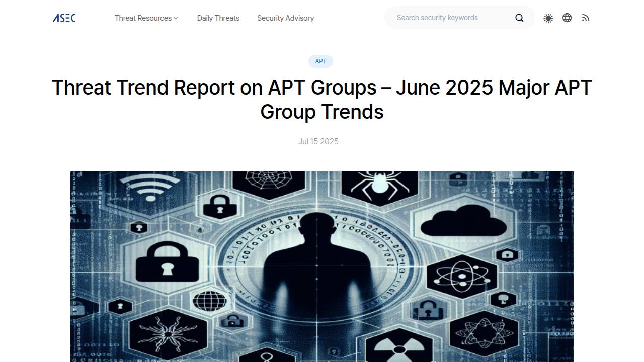Click the article title heading
Viewport: 644px width, 362px height.
(322, 100)
